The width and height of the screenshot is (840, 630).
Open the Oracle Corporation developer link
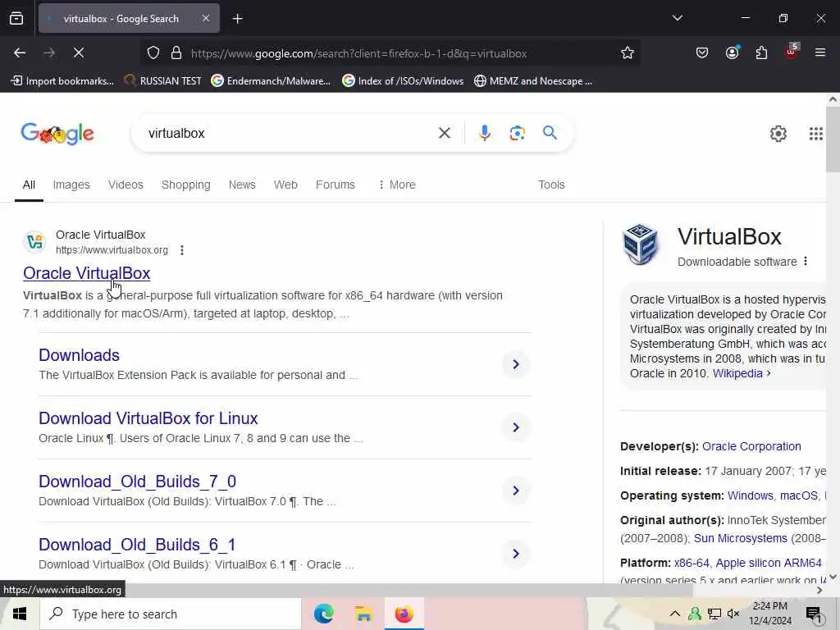pos(751,446)
